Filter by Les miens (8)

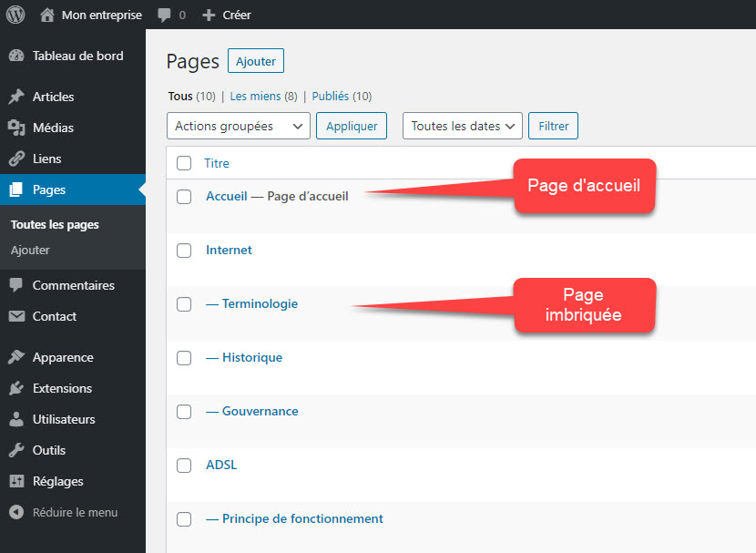click(x=263, y=96)
